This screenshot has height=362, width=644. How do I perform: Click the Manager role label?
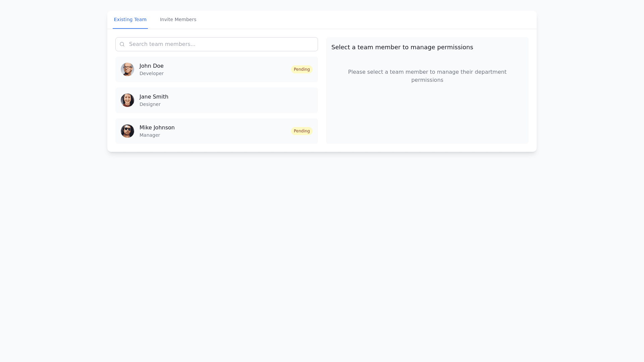point(150,135)
